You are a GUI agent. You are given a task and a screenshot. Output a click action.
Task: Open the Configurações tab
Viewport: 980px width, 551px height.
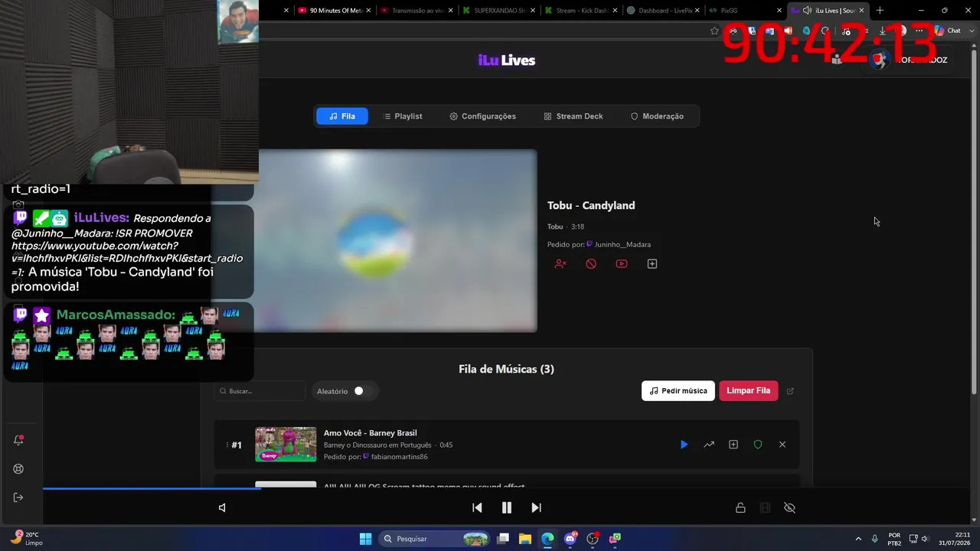[x=482, y=116]
